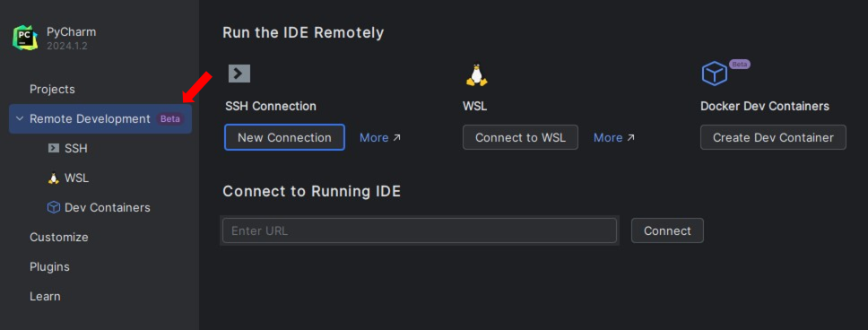Open the More link next to New Connection
The image size is (868, 330).
pos(380,137)
